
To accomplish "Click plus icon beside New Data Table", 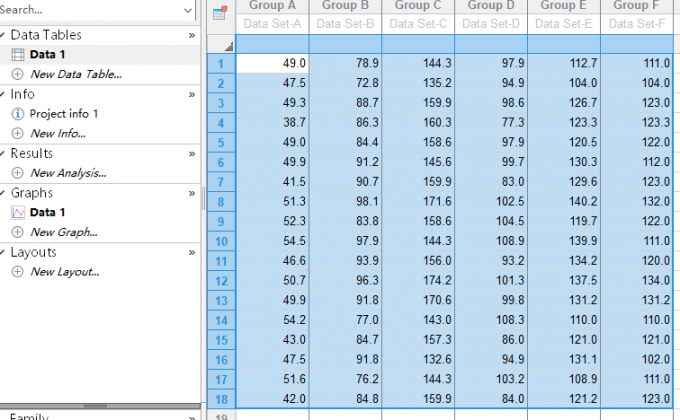I will pyautogui.click(x=17, y=74).
